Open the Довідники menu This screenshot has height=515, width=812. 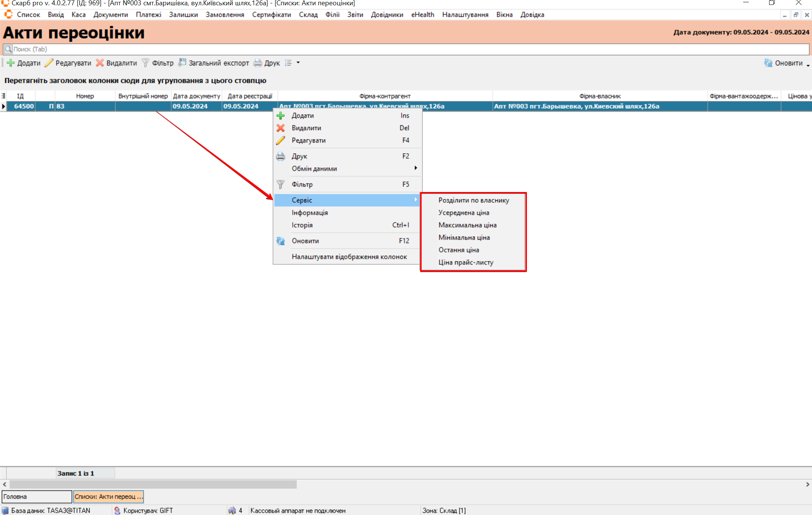pyautogui.click(x=387, y=15)
